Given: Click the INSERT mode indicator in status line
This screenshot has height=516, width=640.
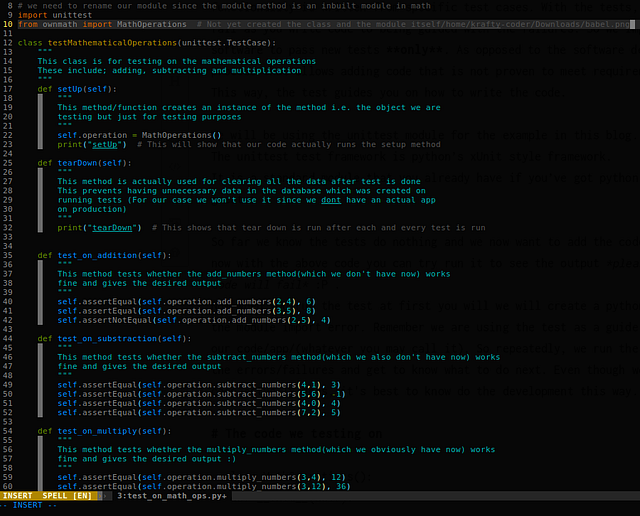Looking at the screenshot, I should click(x=18, y=496).
